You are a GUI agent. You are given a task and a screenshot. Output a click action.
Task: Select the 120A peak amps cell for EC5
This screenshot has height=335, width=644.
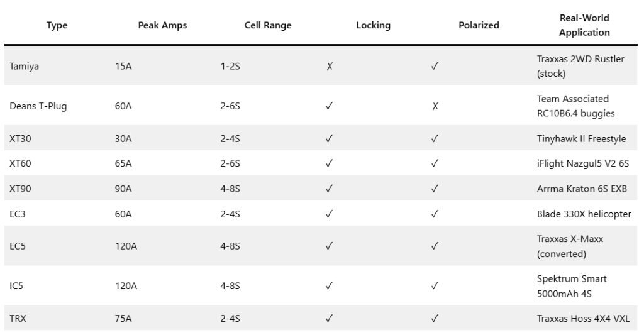(x=126, y=246)
